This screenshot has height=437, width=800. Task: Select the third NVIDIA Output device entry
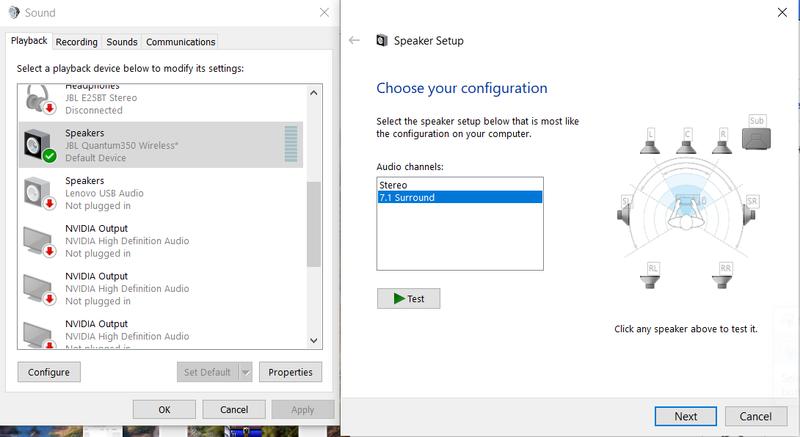click(162, 333)
